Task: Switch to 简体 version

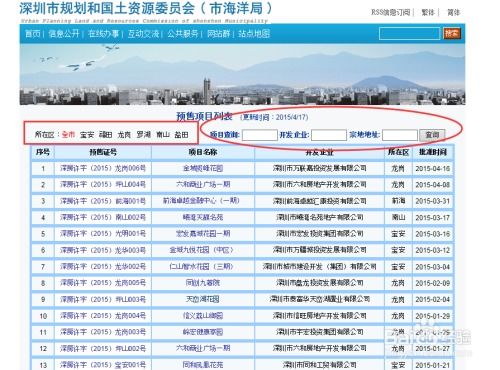Action: pos(453,13)
